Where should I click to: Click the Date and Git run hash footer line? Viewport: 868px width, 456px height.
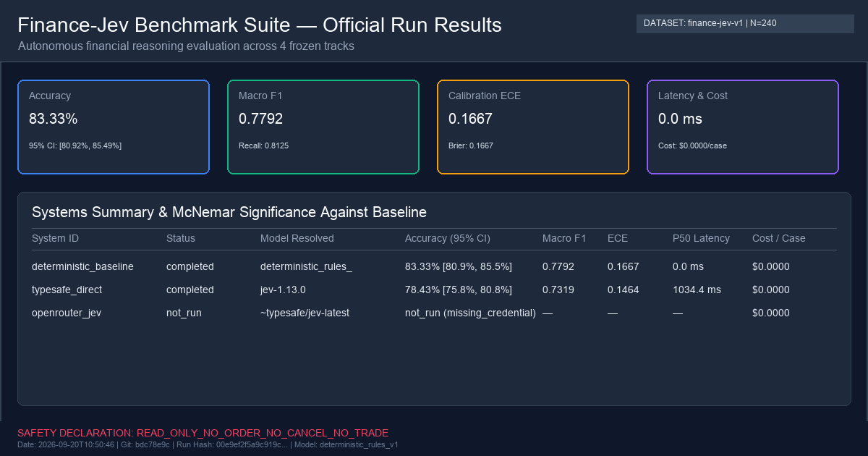point(208,445)
